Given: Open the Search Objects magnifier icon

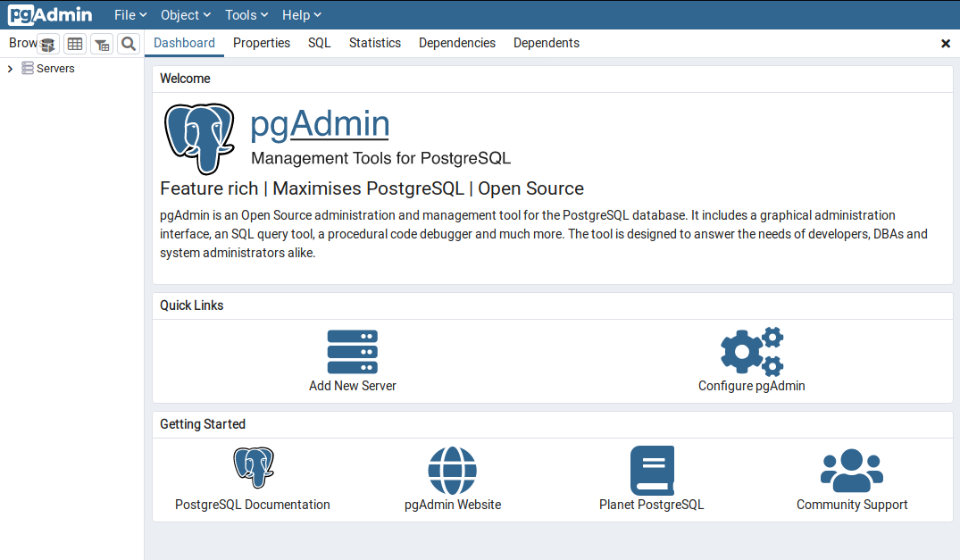Looking at the screenshot, I should [129, 44].
